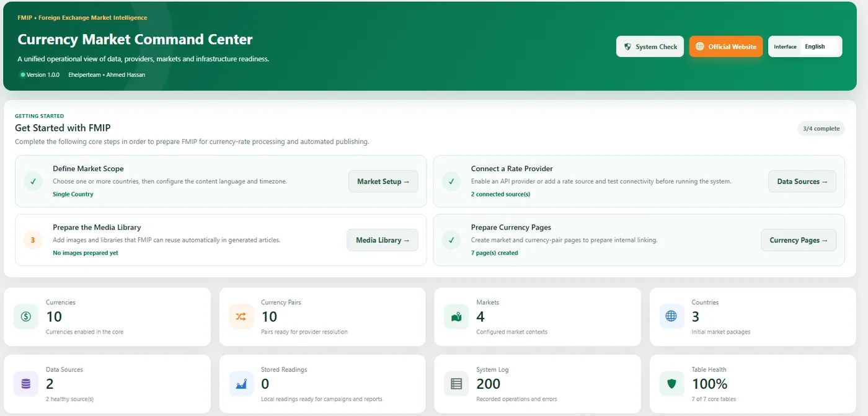This screenshot has width=868, height=416.
Task: Click the checkmark icon beside Define Market Scope
Action: (x=33, y=182)
